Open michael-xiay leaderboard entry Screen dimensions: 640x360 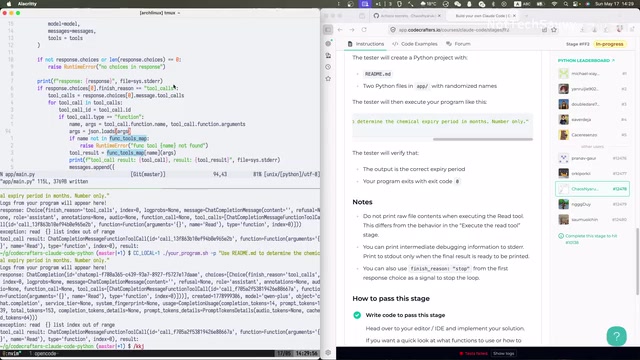tap(592, 73)
